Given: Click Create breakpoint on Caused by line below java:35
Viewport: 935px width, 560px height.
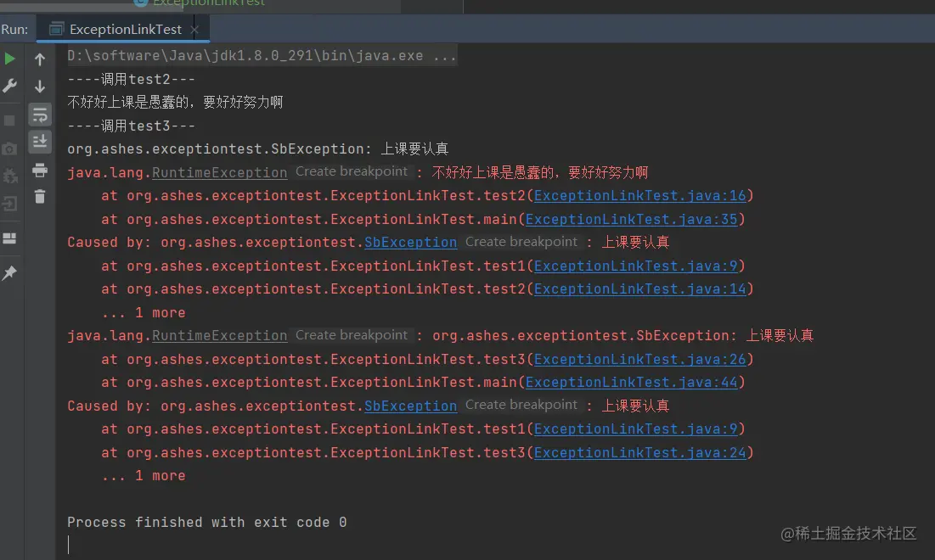Looking at the screenshot, I should point(521,242).
